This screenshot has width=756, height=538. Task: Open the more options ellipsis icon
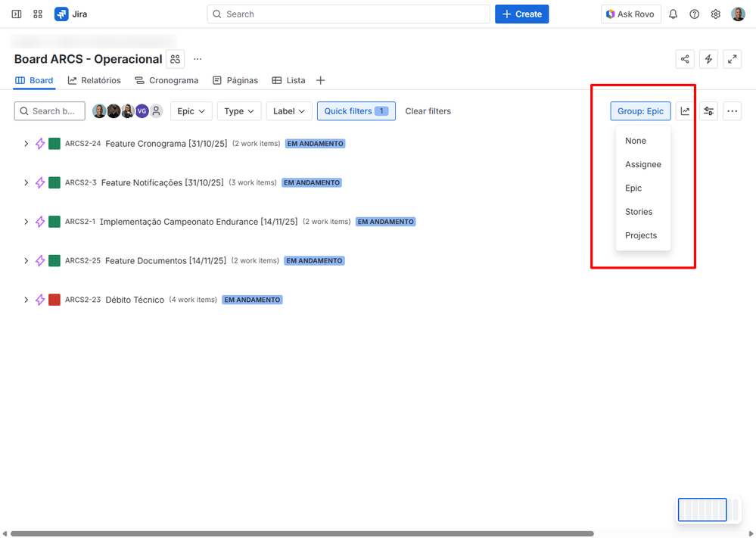click(732, 110)
